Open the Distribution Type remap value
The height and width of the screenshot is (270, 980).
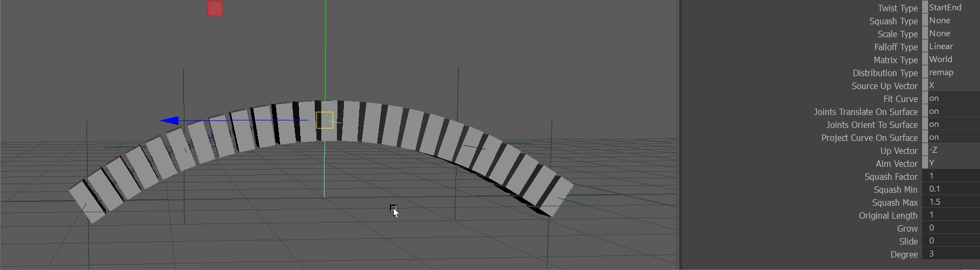[x=951, y=72]
